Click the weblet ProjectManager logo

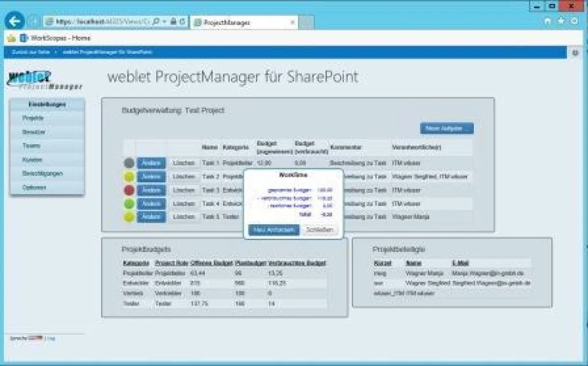[x=45, y=80]
